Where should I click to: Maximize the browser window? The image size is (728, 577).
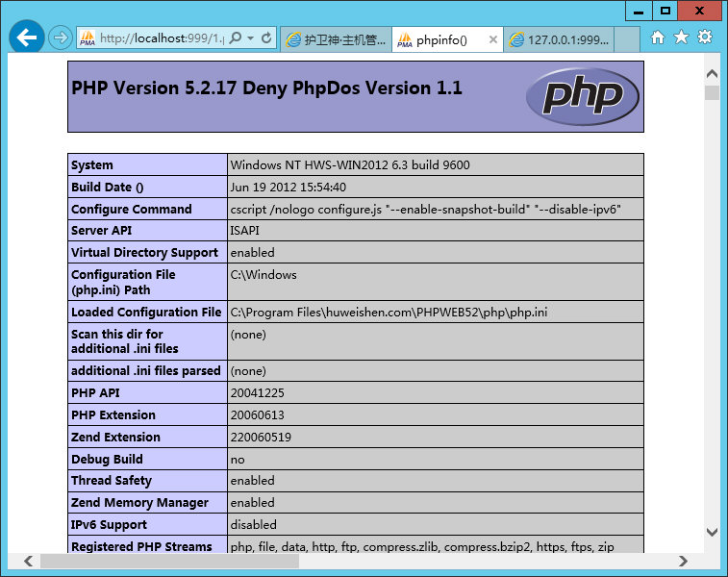tap(665, 11)
